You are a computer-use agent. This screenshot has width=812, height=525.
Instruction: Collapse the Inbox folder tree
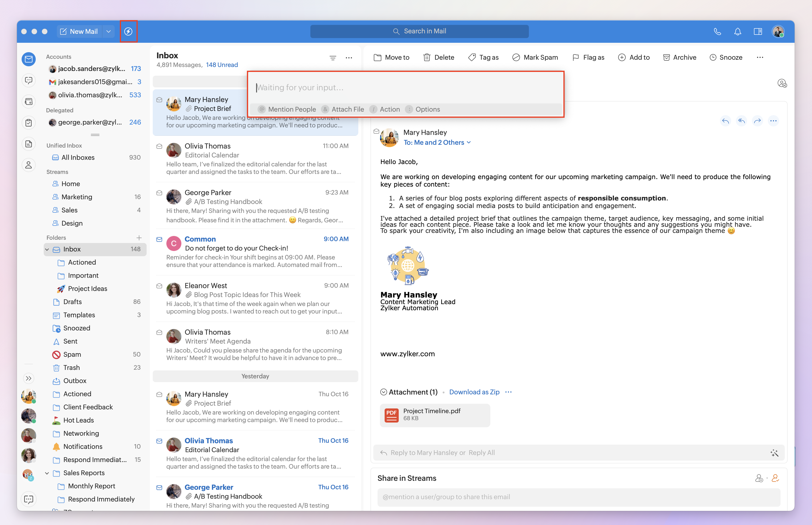click(47, 249)
